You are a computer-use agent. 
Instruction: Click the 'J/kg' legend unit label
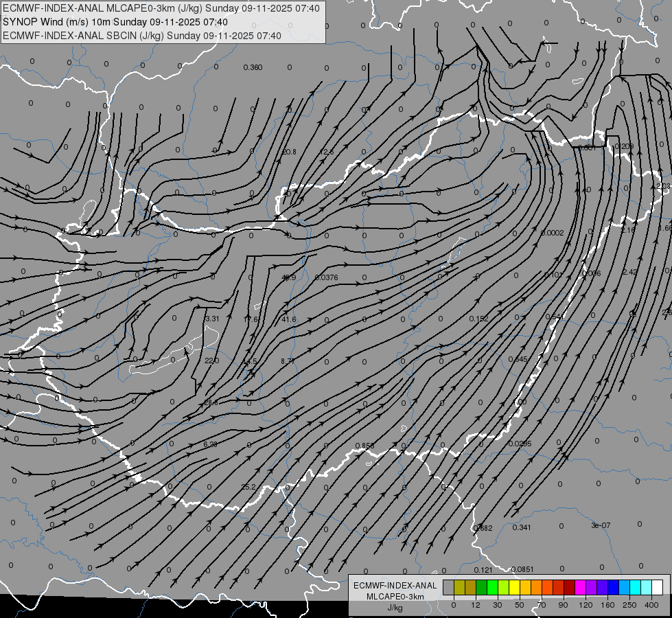395,607
